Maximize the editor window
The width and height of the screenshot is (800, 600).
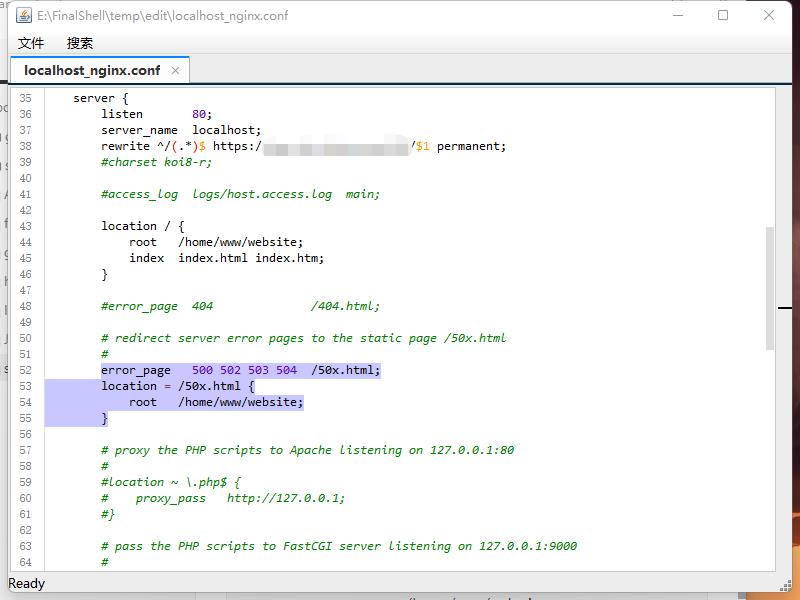point(723,16)
